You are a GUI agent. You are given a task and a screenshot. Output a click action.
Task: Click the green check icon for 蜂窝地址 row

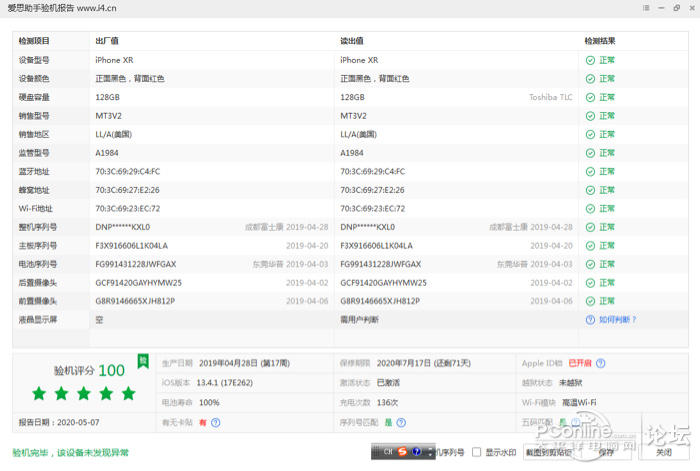pyautogui.click(x=590, y=190)
